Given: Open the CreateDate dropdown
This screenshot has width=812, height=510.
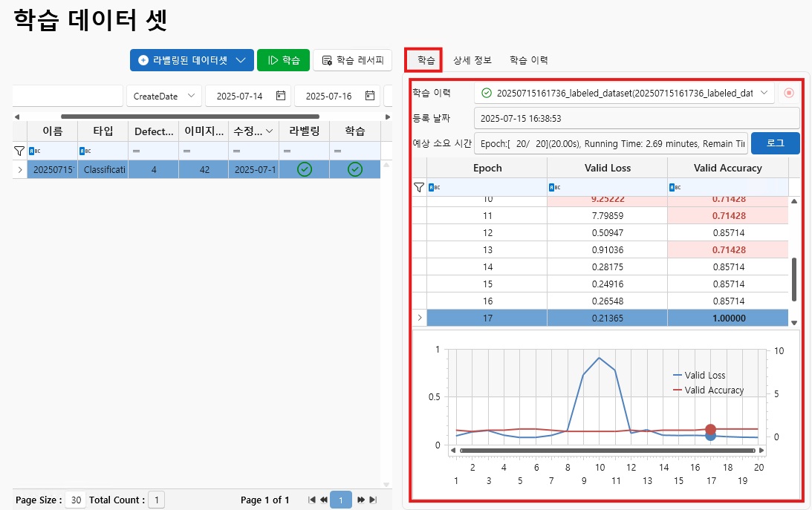Looking at the screenshot, I should [163, 96].
